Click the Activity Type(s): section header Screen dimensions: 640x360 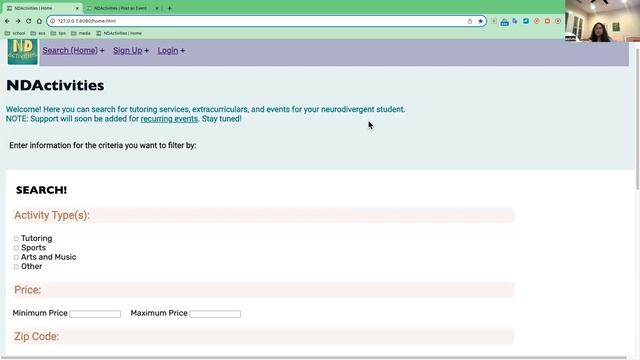click(263, 215)
